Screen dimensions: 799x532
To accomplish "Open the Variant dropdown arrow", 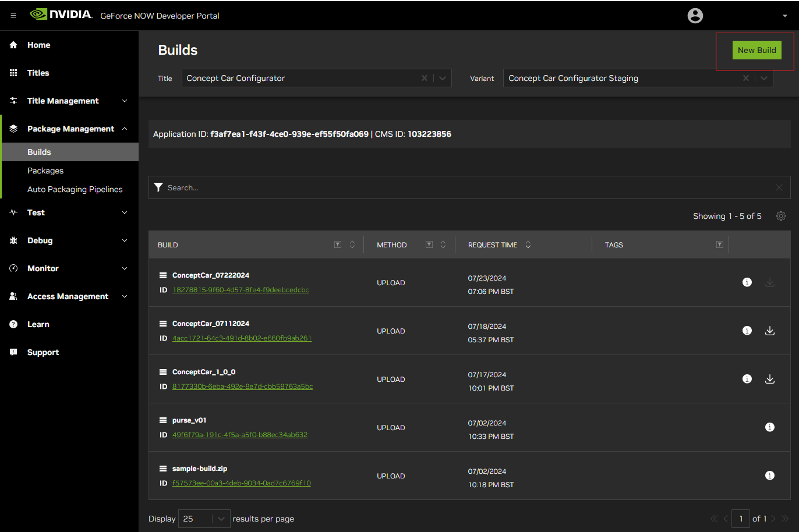I will click(764, 78).
